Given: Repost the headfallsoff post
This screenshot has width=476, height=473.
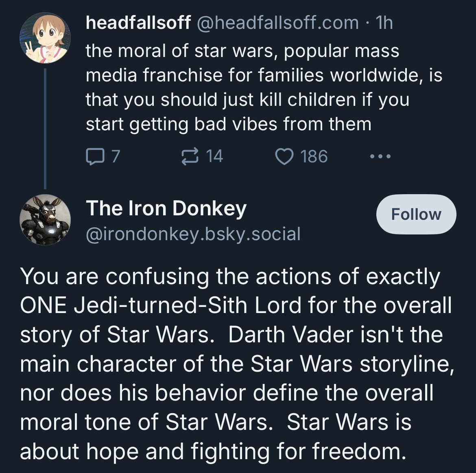Looking at the screenshot, I should coord(190,156).
